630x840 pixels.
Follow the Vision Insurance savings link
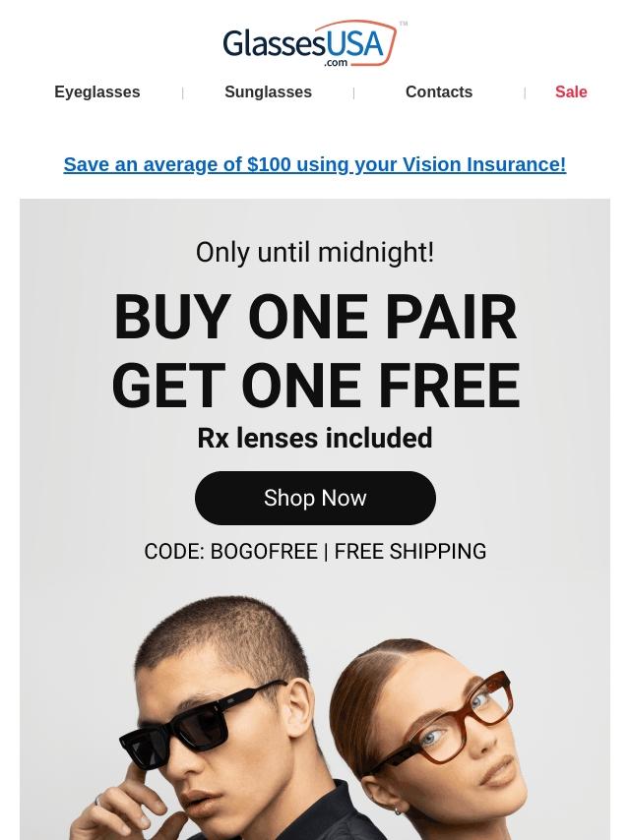[x=315, y=164]
